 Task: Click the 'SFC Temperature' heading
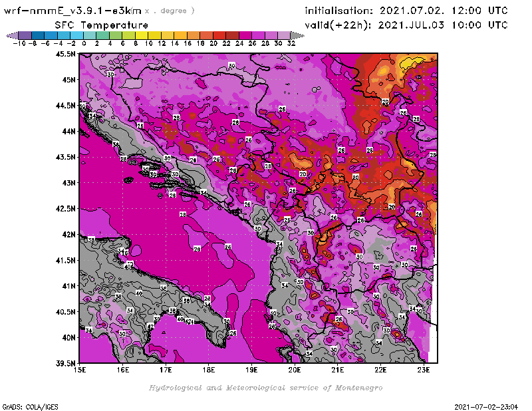(102, 25)
